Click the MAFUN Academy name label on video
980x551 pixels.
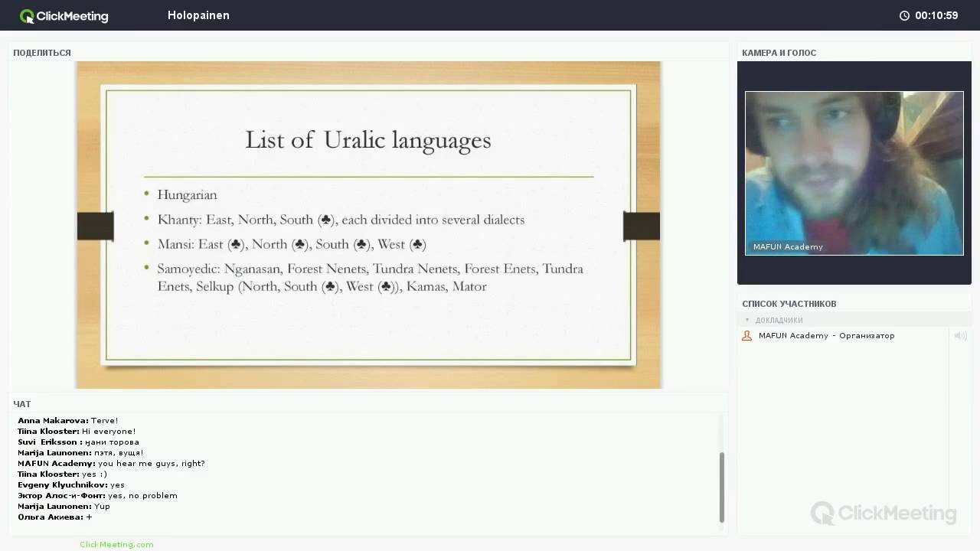[788, 246]
